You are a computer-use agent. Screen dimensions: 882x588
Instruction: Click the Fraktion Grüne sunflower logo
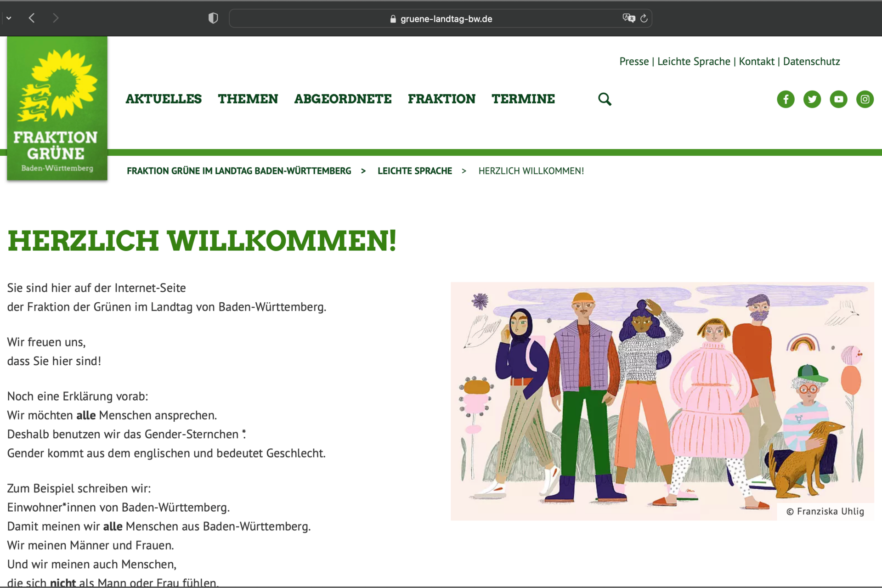pos(57,108)
